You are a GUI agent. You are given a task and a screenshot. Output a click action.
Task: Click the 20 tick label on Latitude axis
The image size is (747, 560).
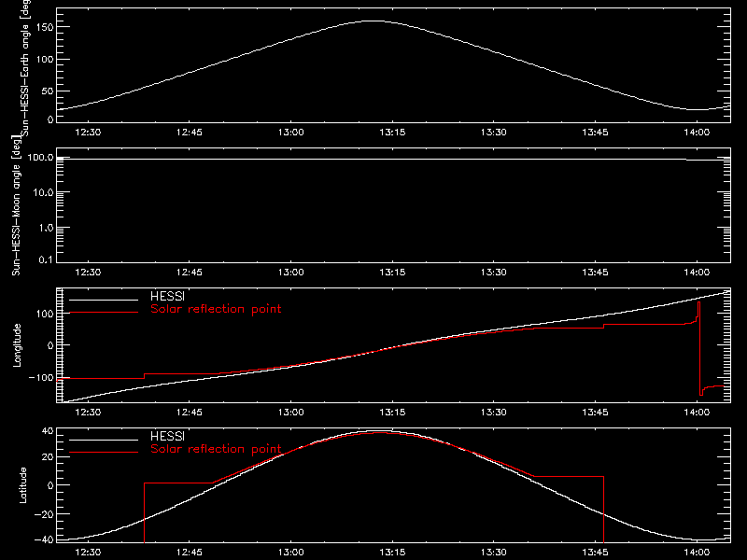click(x=48, y=456)
